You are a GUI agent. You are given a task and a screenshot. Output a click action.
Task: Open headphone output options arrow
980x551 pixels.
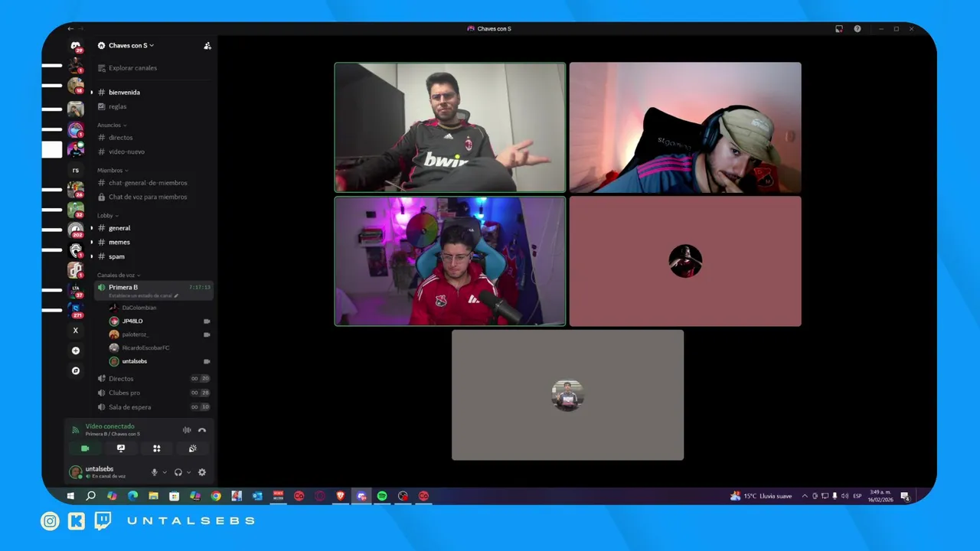pos(188,472)
